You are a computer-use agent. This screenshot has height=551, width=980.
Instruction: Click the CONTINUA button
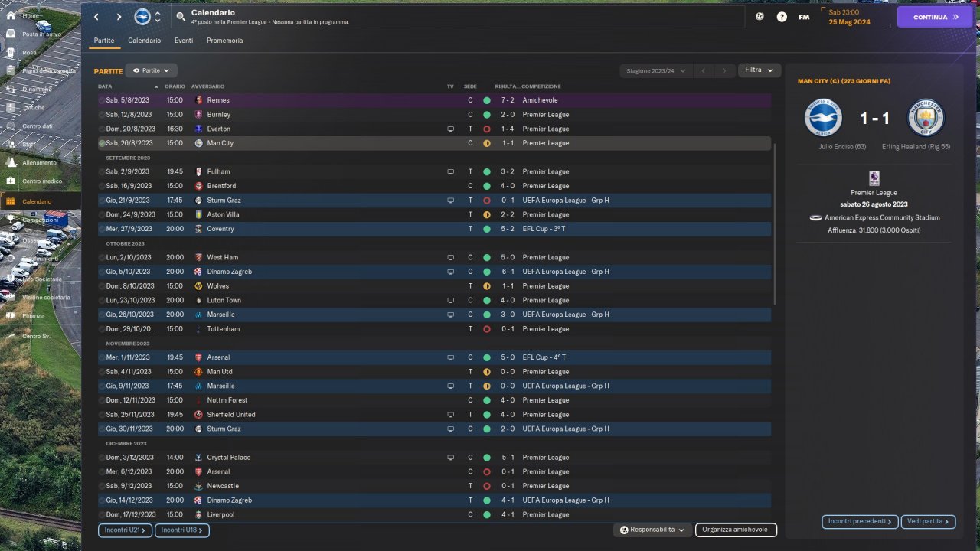coord(935,17)
